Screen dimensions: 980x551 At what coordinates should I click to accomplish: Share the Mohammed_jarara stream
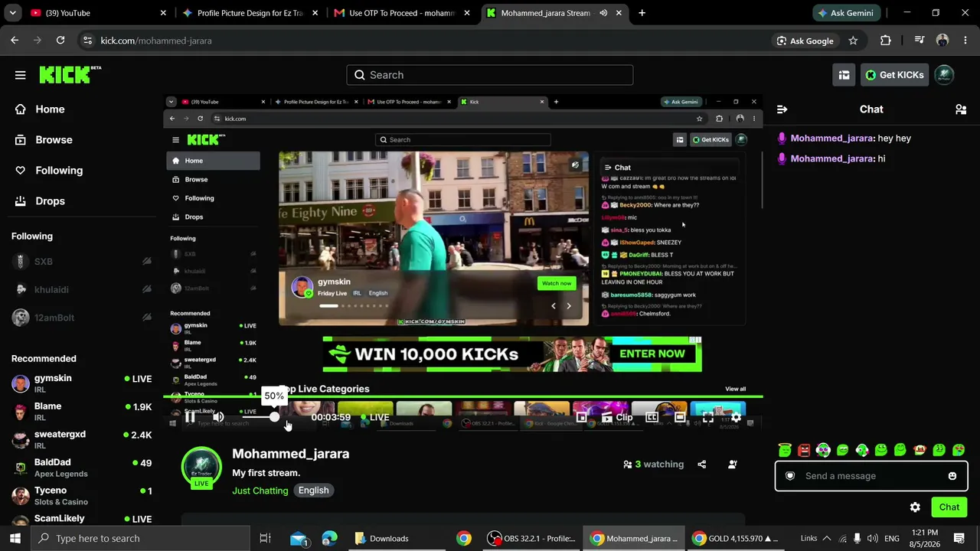702,464
